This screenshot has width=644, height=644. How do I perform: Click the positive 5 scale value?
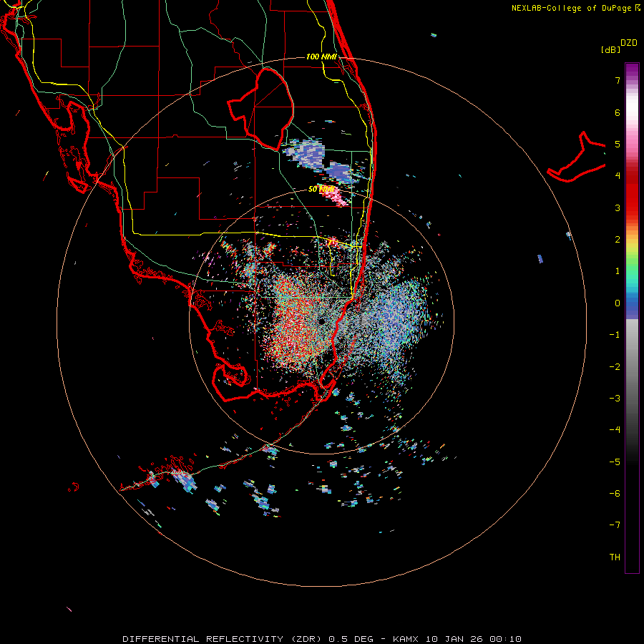click(618, 144)
